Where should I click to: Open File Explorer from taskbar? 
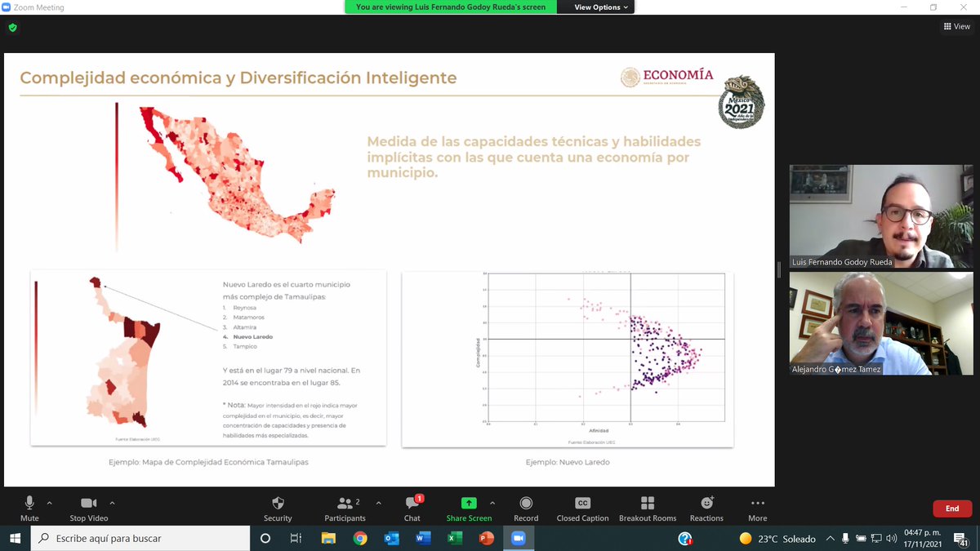[328, 539]
